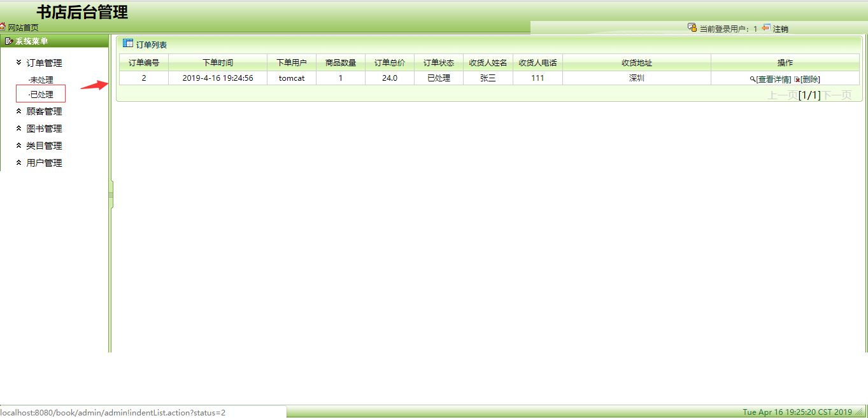Image resolution: width=868 pixels, height=418 pixels.
Task: Click the 收货人电话 column header
Action: click(x=538, y=62)
